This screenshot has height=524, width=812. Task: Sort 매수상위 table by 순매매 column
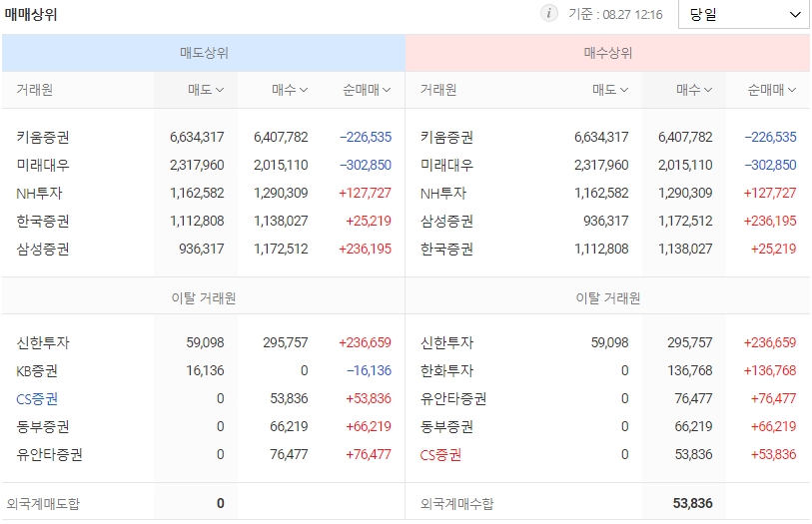[771, 90]
